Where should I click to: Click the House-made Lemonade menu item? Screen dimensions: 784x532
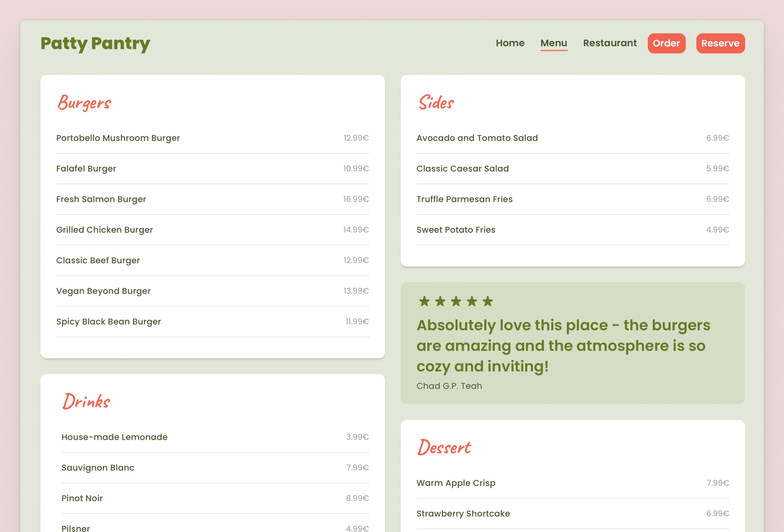[114, 437]
